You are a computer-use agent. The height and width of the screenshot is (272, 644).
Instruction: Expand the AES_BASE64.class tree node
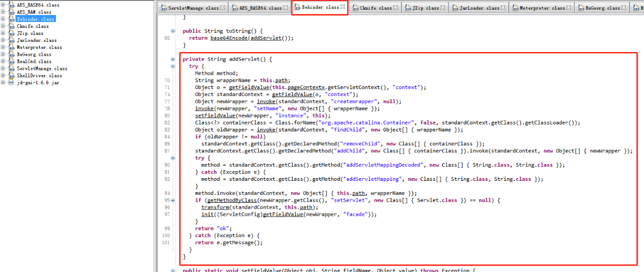tap(3, 5)
